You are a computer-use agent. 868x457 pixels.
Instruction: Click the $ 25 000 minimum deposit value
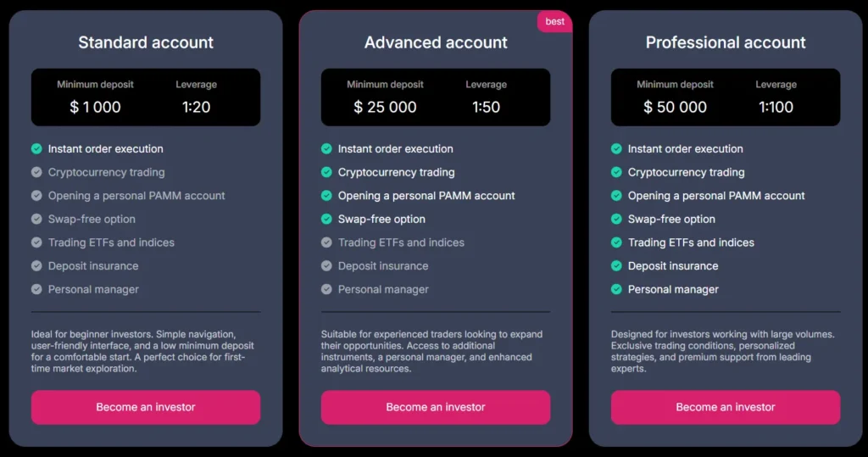pyautogui.click(x=385, y=108)
